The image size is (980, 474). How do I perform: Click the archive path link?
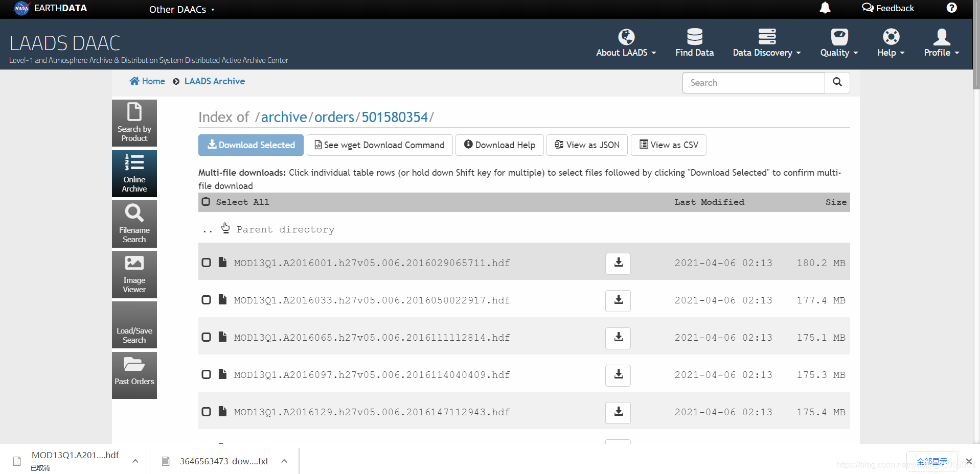point(284,117)
